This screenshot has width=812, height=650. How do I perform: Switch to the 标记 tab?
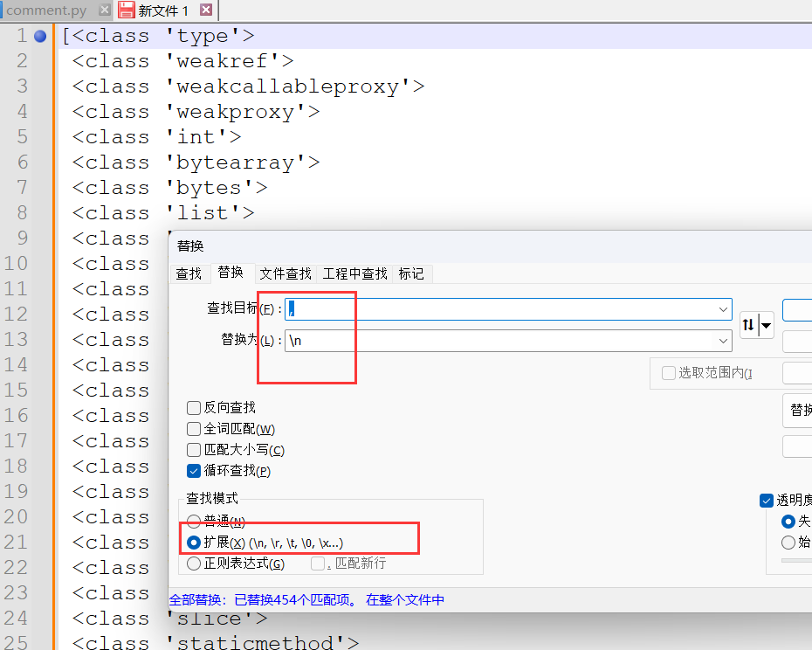coord(411,273)
